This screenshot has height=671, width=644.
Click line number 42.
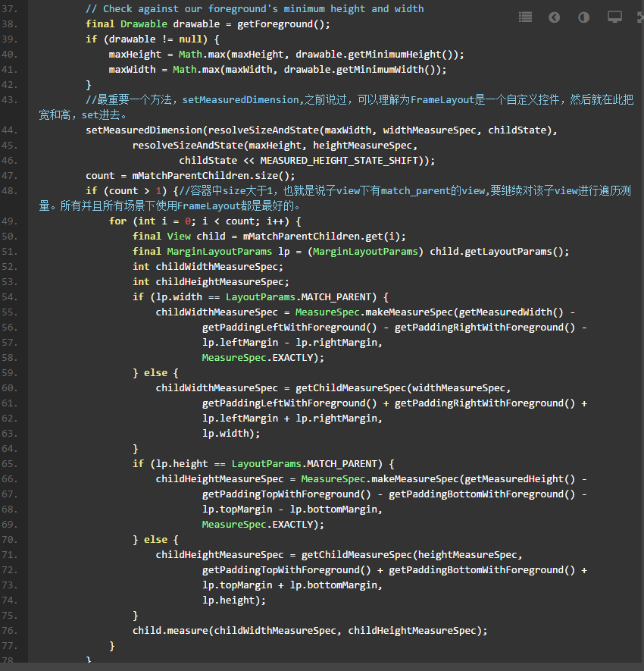pyautogui.click(x=9, y=85)
